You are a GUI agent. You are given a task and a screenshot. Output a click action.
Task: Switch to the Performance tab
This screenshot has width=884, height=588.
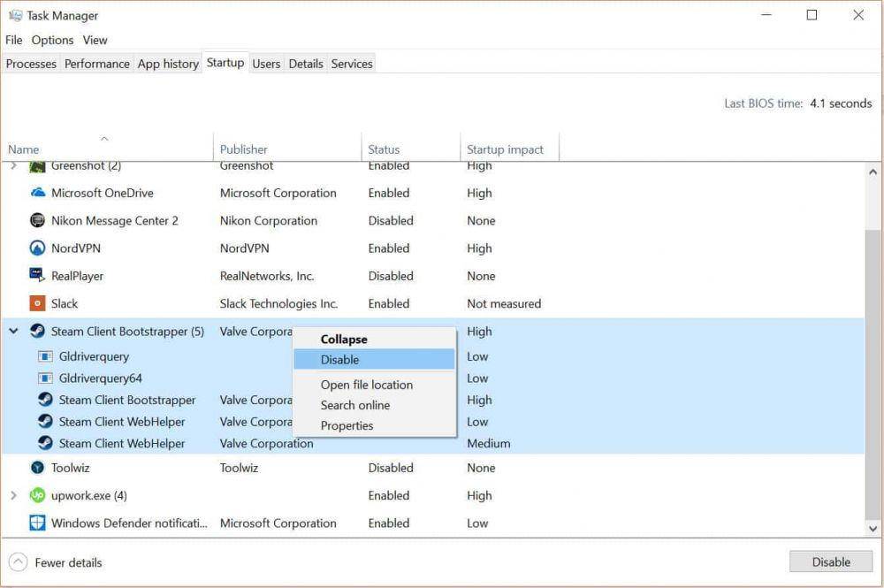click(97, 64)
